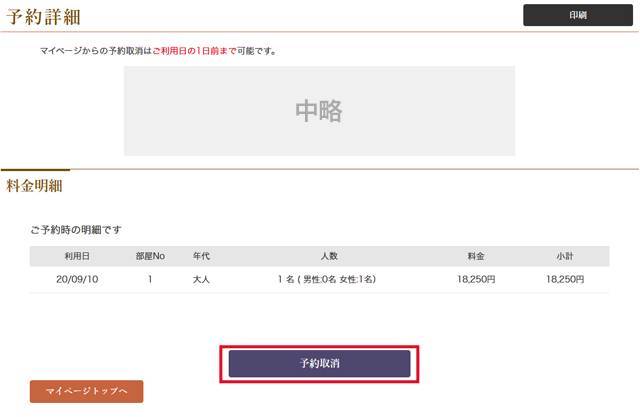Select the date cell 20/09/10
The height and width of the screenshot is (417, 640).
[78, 280]
